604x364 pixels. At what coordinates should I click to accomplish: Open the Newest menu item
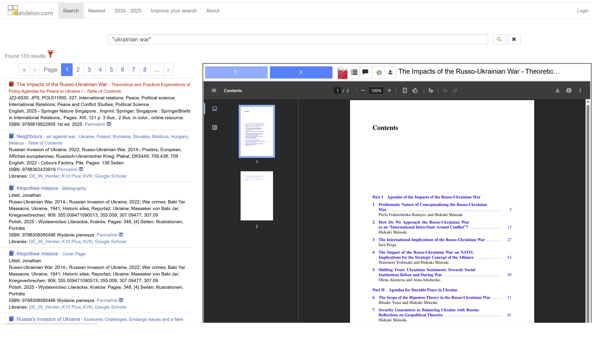(97, 11)
